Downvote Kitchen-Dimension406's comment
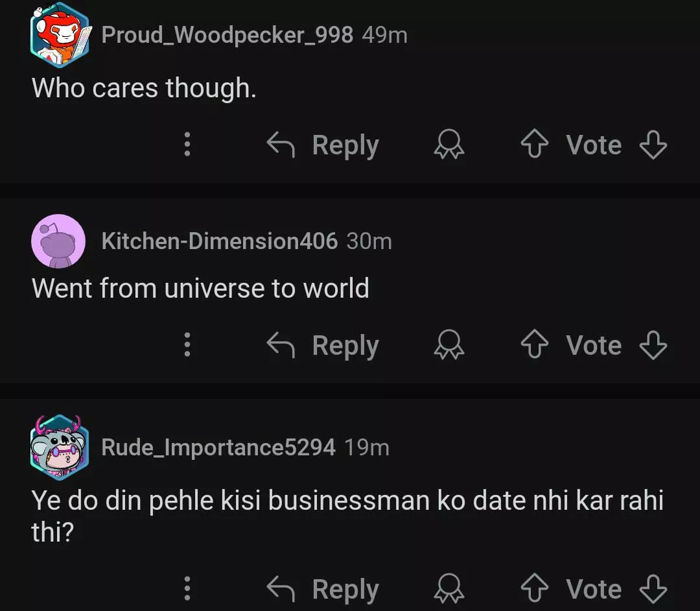 click(x=653, y=345)
